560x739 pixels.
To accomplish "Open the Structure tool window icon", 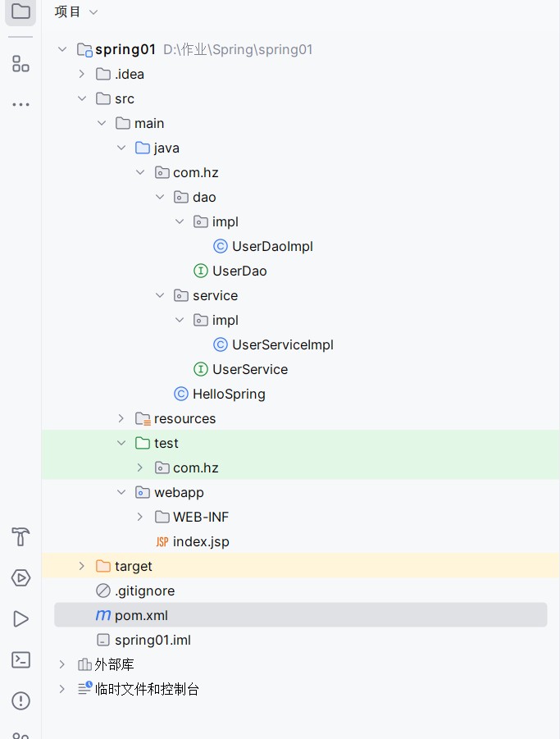I will (x=20, y=63).
